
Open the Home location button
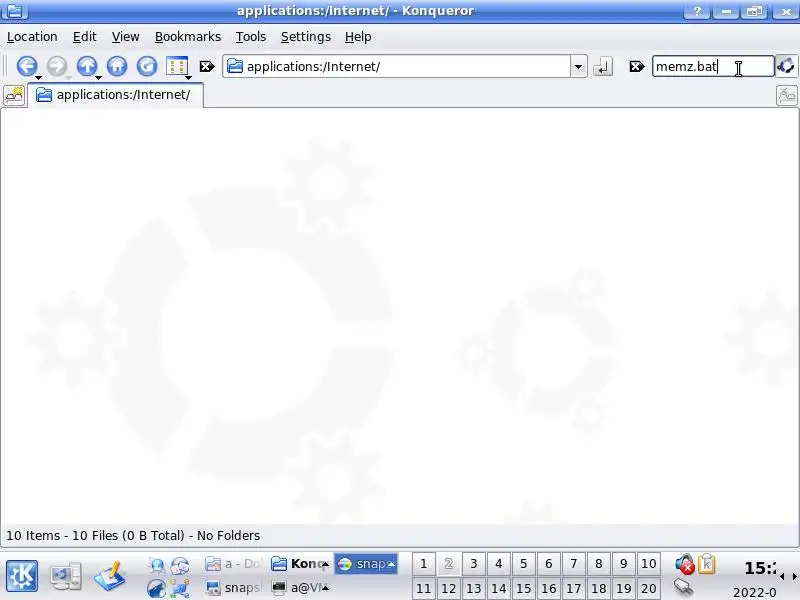click(x=117, y=66)
